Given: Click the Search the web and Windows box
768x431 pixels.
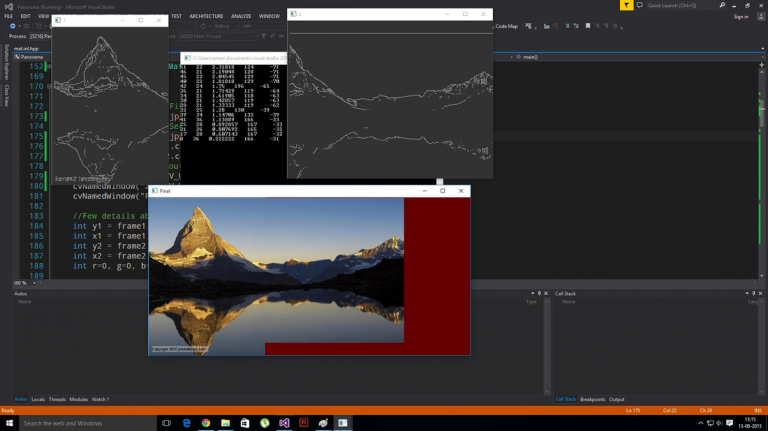Looking at the screenshot, I should point(87,423).
